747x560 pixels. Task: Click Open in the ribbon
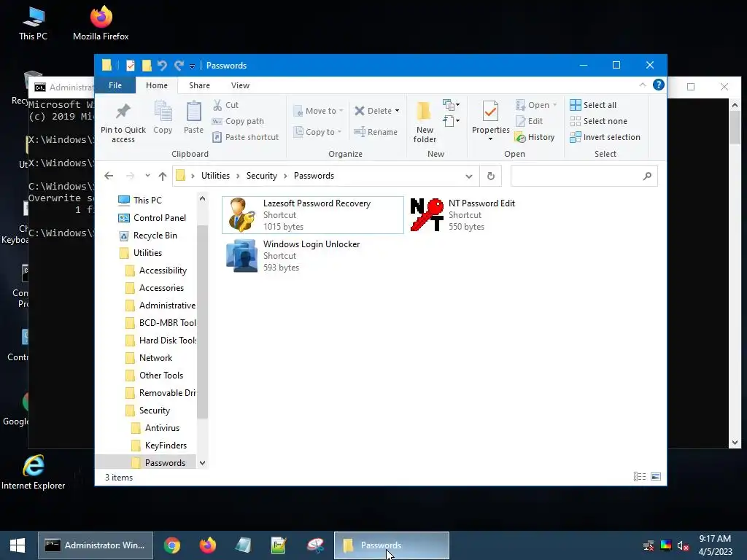[x=536, y=105]
